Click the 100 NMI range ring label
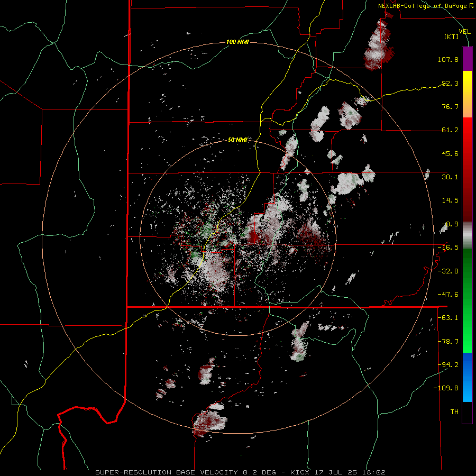Screen dimensions: 476x476 click(x=237, y=42)
